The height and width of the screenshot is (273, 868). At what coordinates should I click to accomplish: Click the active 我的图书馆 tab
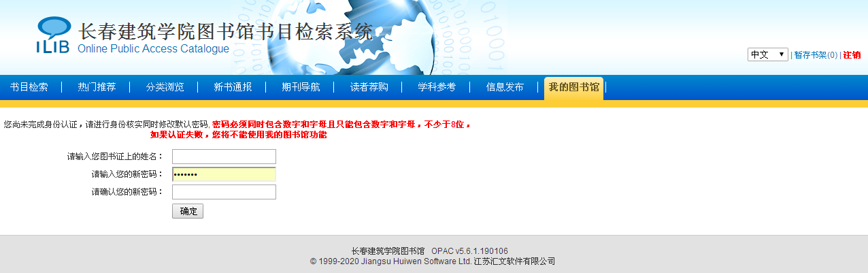click(x=573, y=87)
